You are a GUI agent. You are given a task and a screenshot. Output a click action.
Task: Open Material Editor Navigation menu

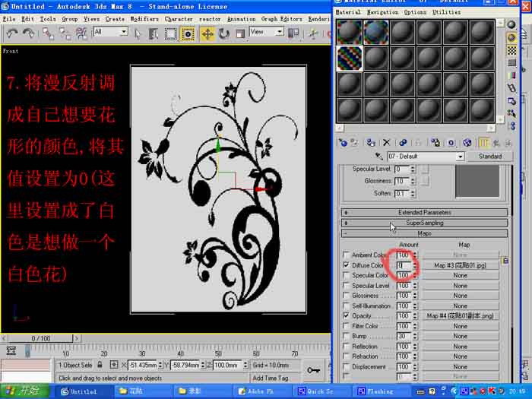383,12
